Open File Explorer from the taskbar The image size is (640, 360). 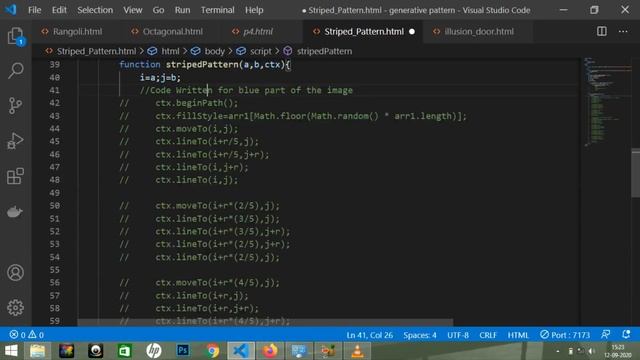[38, 351]
